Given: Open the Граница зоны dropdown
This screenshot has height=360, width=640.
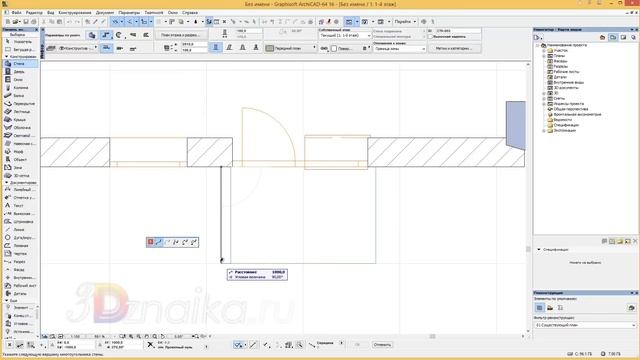Looking at the screenshot, I should (x=399, y=49).
